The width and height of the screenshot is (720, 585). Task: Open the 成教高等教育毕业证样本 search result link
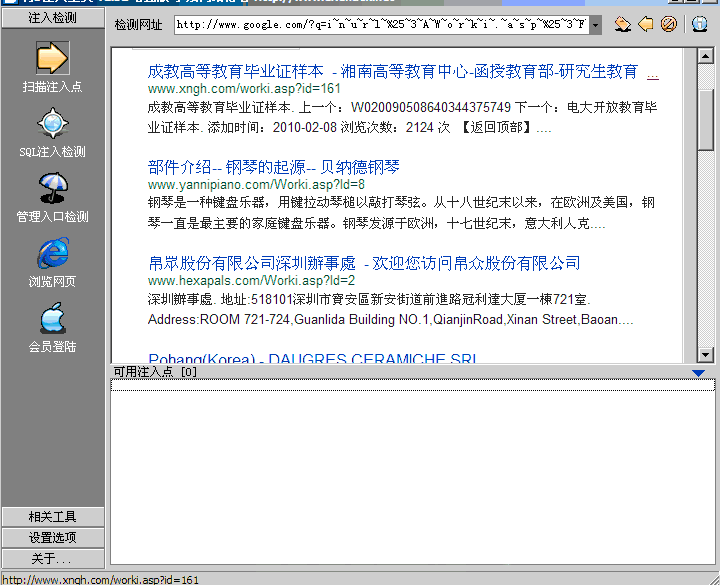[235, 72]
